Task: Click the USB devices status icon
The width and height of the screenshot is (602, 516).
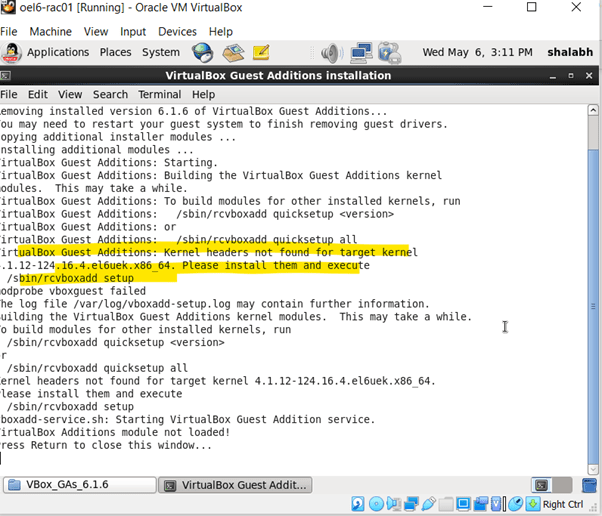Action: pyautogui.click(x=429, y=504)
